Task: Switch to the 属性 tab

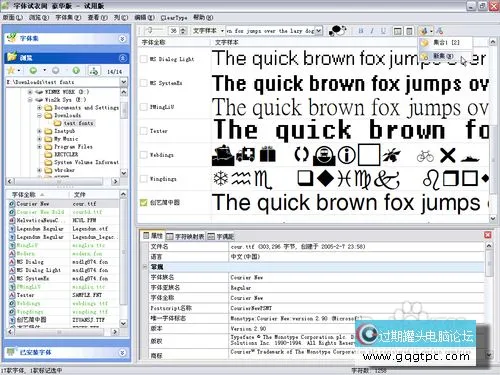Action: [x=153, y=236]
